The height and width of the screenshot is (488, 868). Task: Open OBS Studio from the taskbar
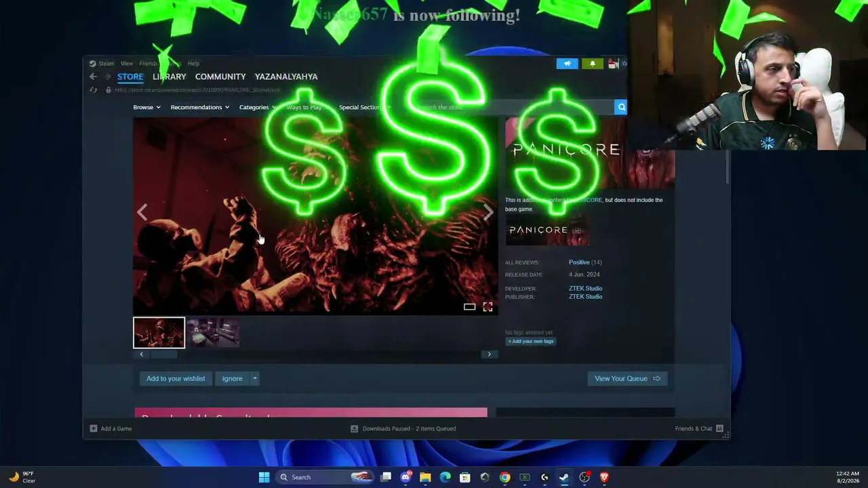584,477
